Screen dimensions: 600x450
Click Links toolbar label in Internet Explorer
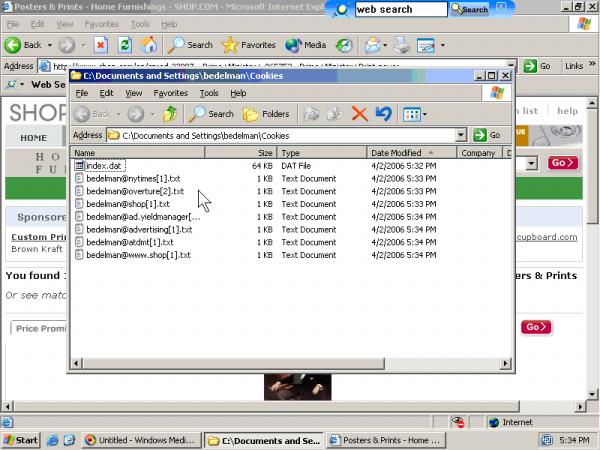click(x=574, y=66)
